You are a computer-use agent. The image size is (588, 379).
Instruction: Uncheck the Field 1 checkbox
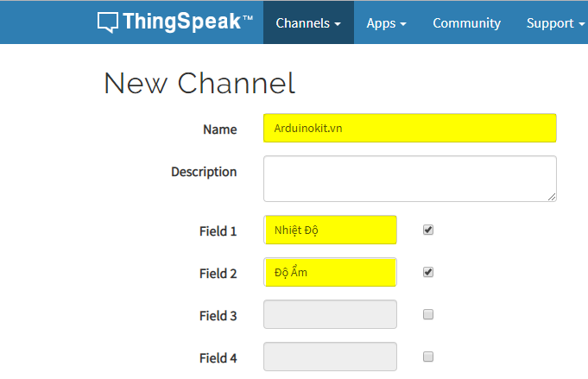tap(428, 230)
